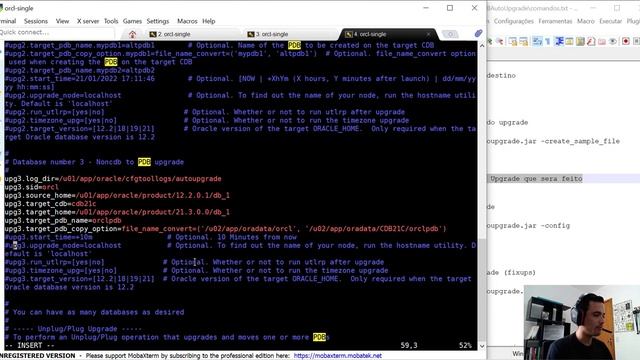The image size is (640, 360).
Task: Click the 'upg3.source_home' path line
Action: click(117, 195)
